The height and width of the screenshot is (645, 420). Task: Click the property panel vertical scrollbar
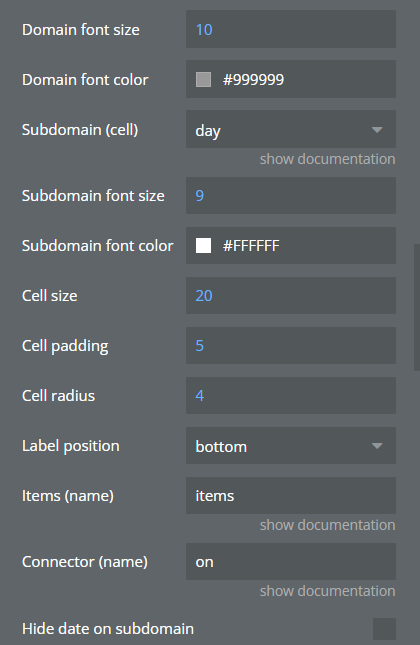click(x=417, y=308)
